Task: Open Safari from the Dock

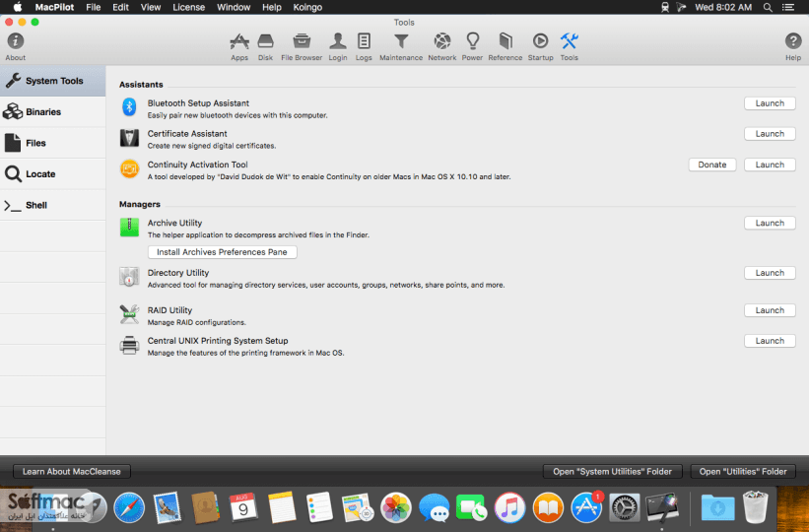Action: [129, 507]
